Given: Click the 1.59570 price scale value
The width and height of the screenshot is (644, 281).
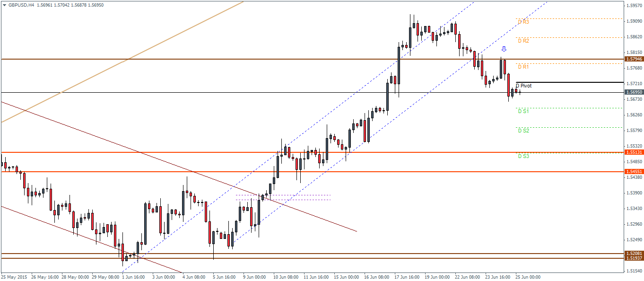Looking at the screenshot, I should pos(634,6).
